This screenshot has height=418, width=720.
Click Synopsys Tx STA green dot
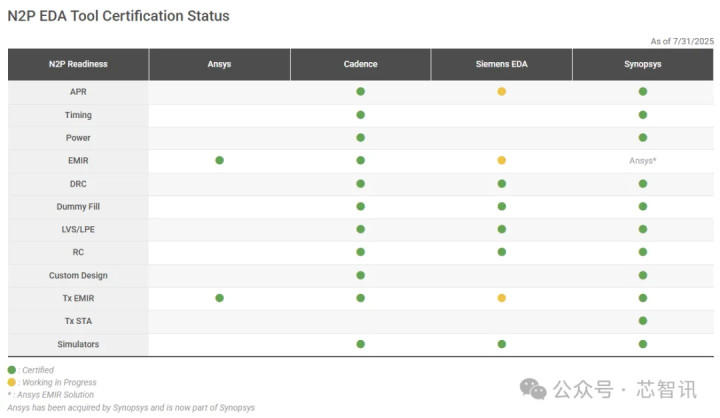click(642, 321)
